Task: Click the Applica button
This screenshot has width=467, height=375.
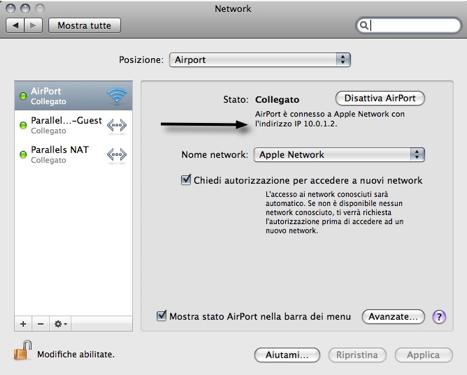Action: (424, 355)
